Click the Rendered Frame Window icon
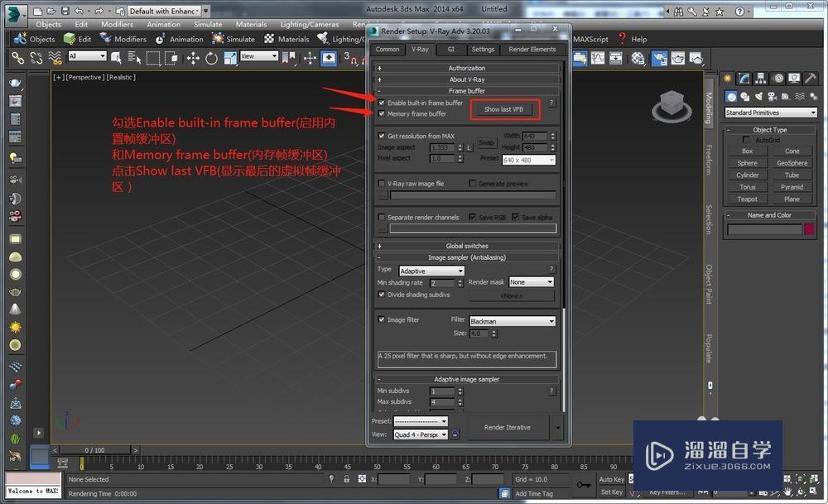828x504 pixels. tap(678, 58)
